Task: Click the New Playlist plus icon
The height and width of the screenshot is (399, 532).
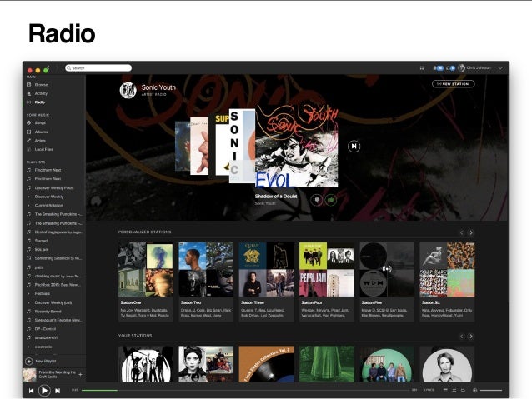Action: click(29, 362)
